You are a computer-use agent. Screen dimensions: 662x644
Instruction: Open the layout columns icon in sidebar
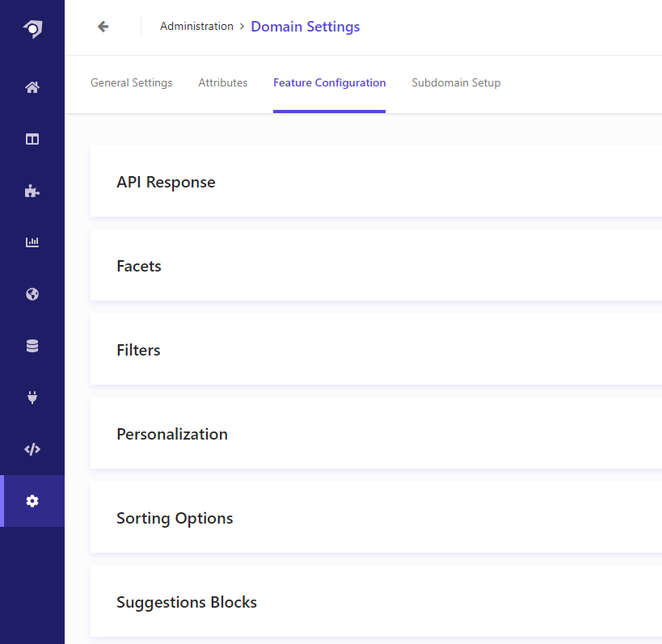point(32,139)
